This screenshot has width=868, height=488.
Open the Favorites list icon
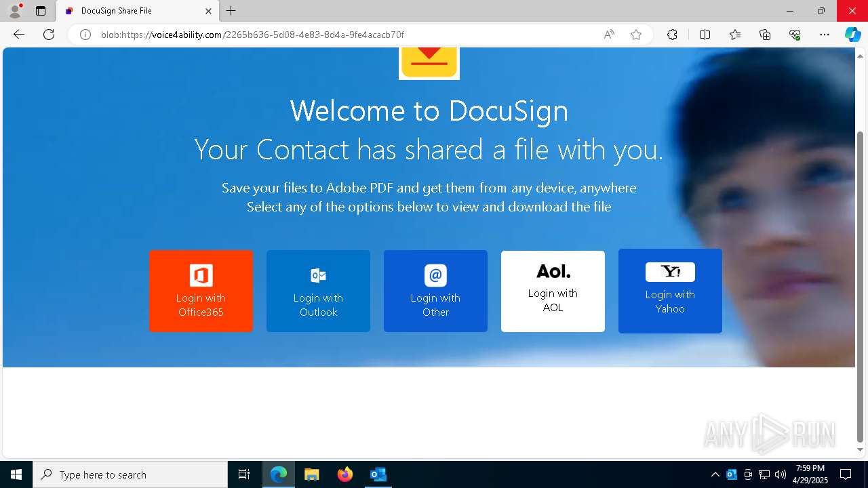[x=735, y=35]
